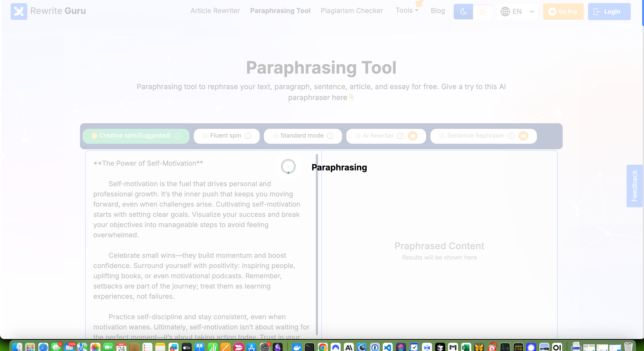Click the crown icon beside AI Rewriter
The height and width of the screenshot is (351, 644).
click(x=413, y=136)
